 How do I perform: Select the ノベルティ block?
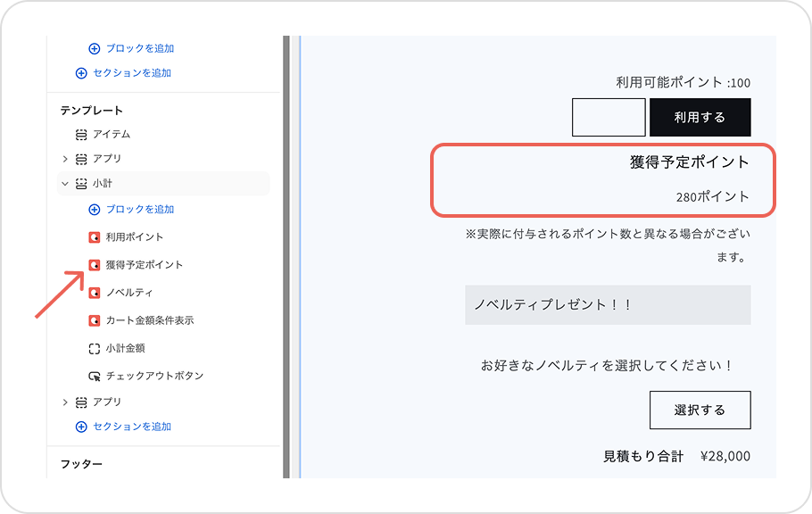pos(129,293)
